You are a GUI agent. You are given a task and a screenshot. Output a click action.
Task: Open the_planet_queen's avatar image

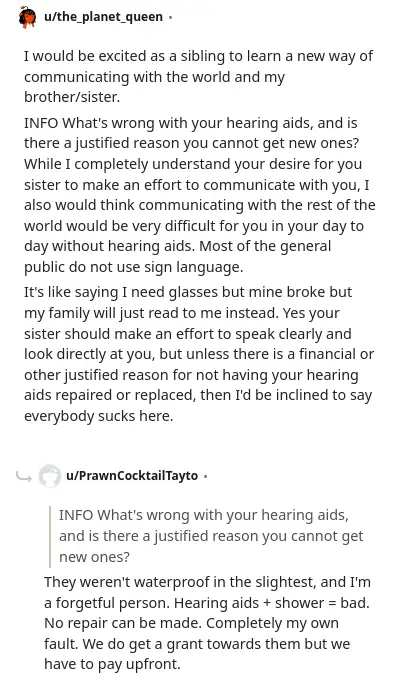(x=27, y=18)
